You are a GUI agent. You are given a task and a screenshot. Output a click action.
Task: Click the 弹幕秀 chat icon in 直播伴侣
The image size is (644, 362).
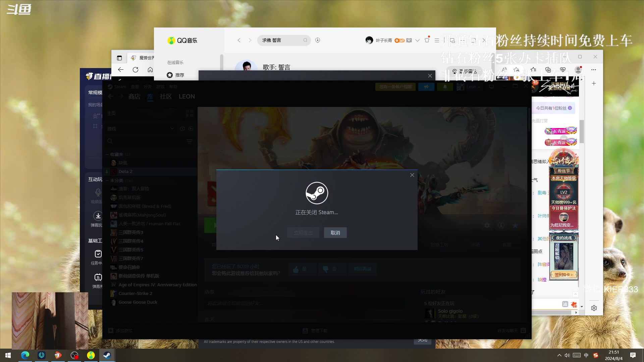click(98, 277)
